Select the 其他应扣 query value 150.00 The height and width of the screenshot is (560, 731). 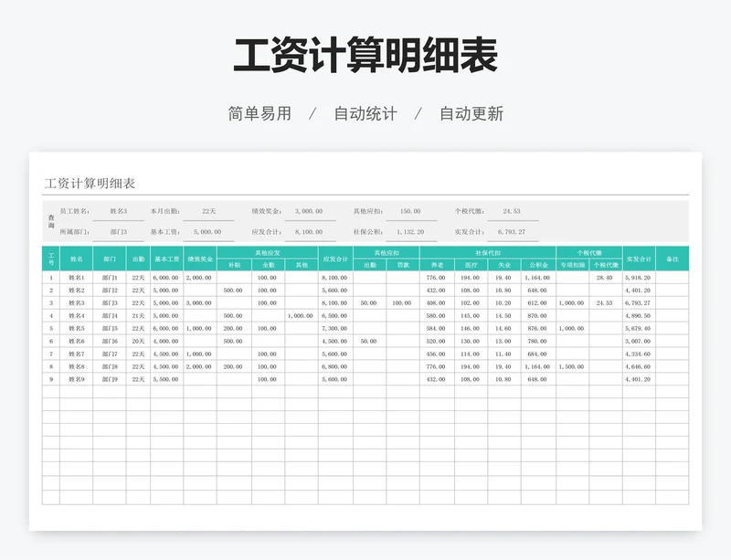(410, 212)
